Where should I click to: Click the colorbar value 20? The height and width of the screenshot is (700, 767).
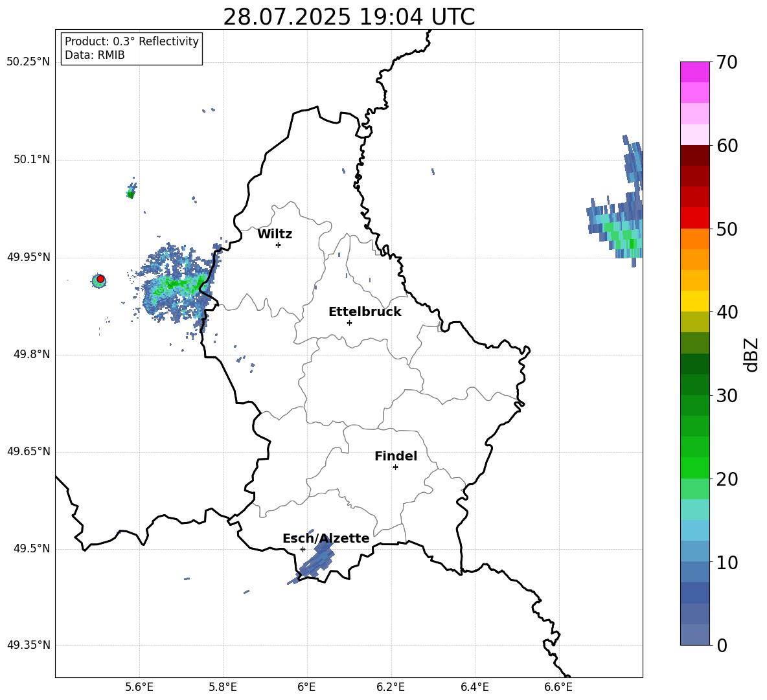coord(727,479)
